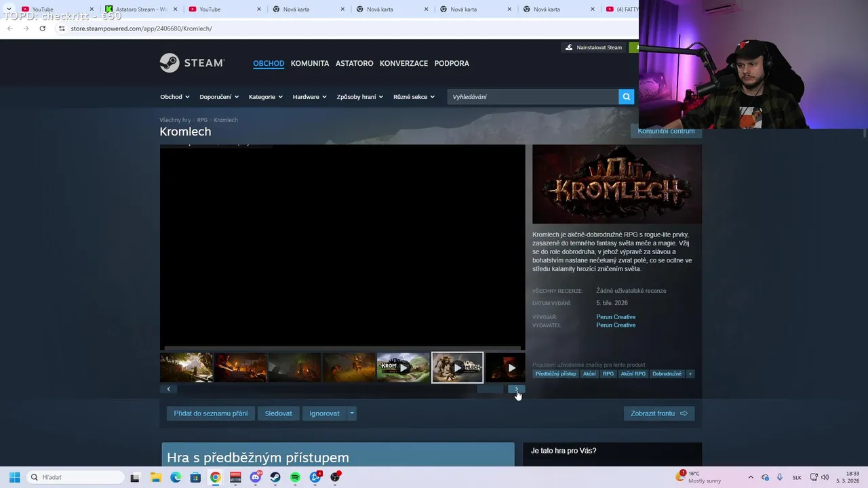Open Discord from the taskbar
Screen dimensions: 868x488
[256, 477]
